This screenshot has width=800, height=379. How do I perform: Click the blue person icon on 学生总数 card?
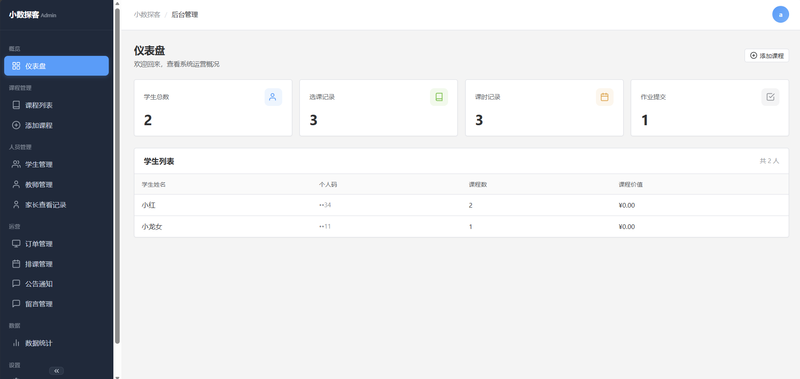pos(273,97)
